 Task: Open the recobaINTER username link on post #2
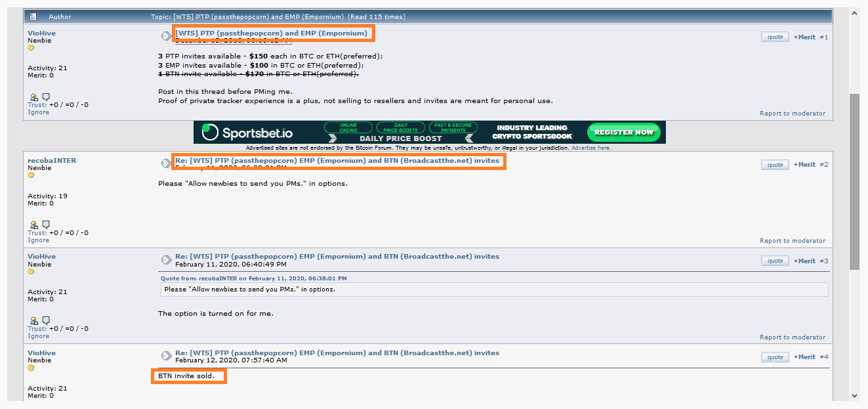point(52,160)
